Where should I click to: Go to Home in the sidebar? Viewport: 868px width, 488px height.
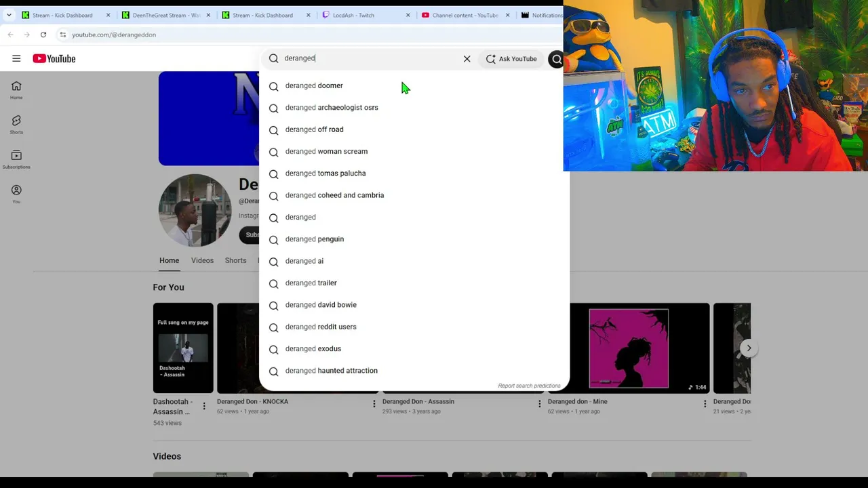pyautogui.click(x=16, y=90)
